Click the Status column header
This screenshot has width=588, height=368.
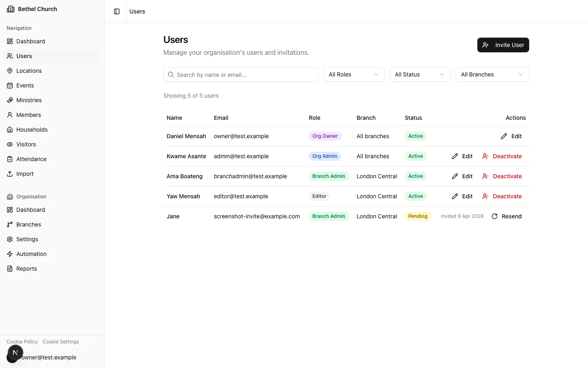click(x=413, y=118)
